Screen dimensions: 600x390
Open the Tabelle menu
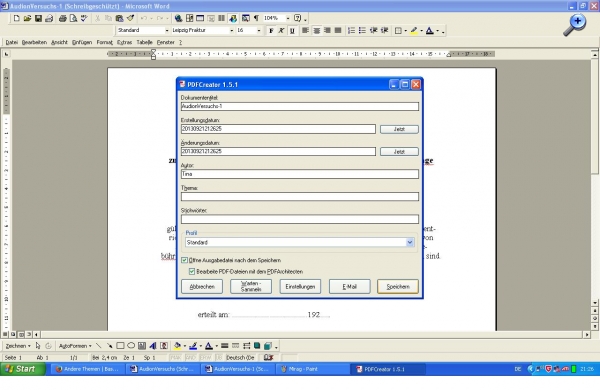click(x=144, y=42)
